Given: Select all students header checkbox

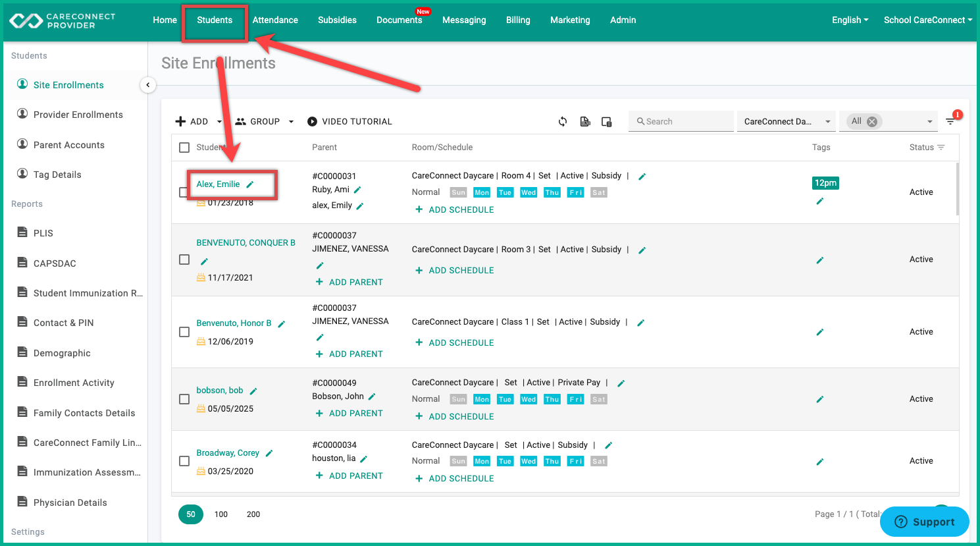Looking at the screenshot, I should 184,148.
